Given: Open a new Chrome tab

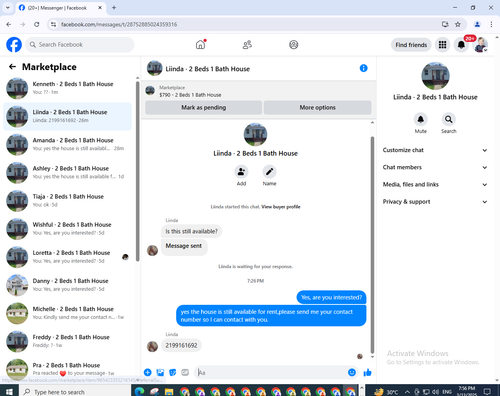Looking at the screenshot, I should point(114,8).
